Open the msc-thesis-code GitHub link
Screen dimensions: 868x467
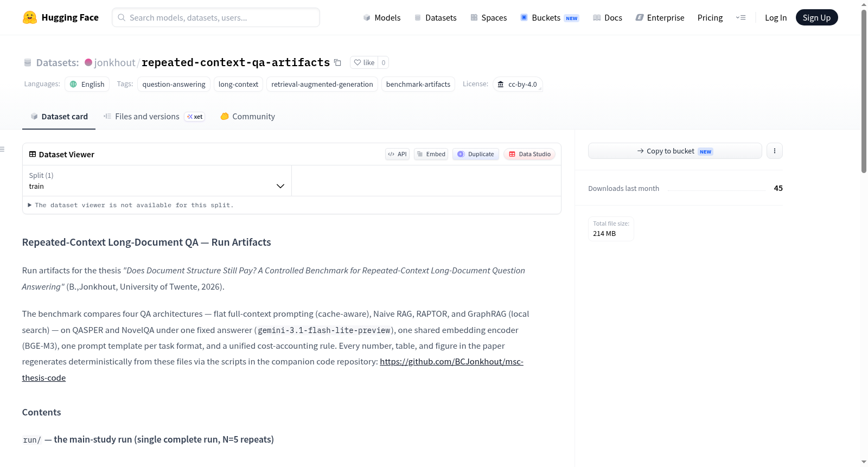(451, 362)
